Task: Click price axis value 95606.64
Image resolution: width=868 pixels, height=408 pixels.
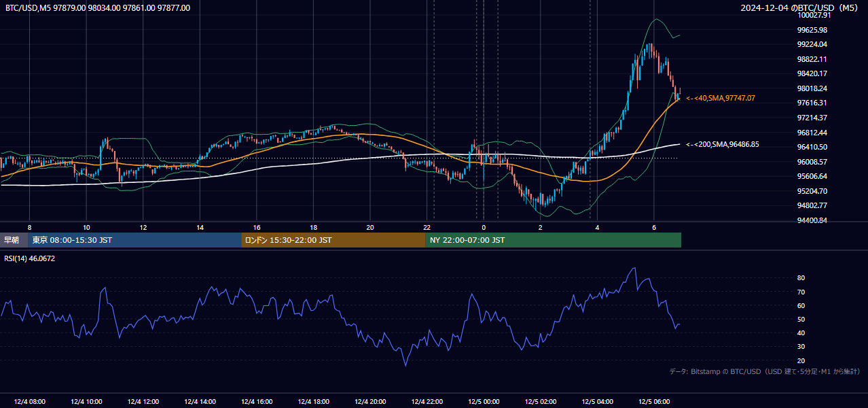Action: tap(812, 176)
